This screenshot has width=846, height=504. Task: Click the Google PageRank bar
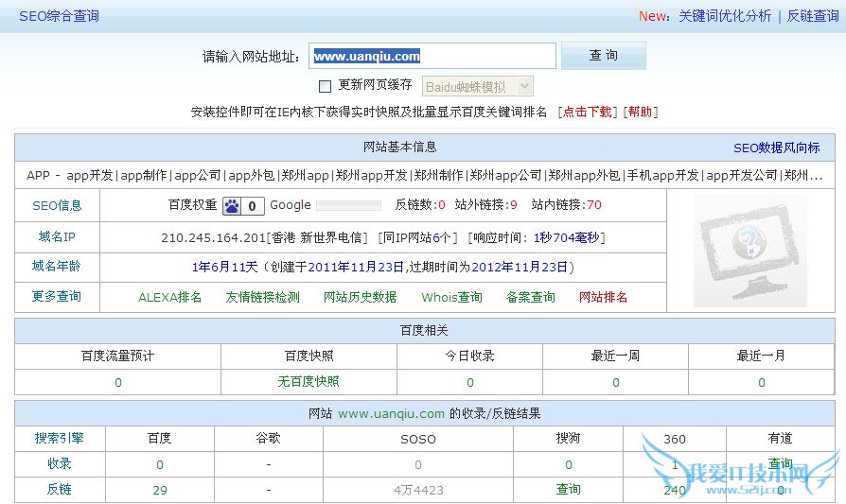click(347, 205)
